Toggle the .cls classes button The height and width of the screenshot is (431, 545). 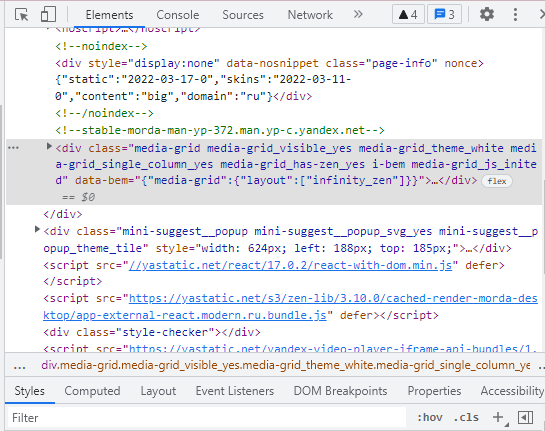click(466, 417)
